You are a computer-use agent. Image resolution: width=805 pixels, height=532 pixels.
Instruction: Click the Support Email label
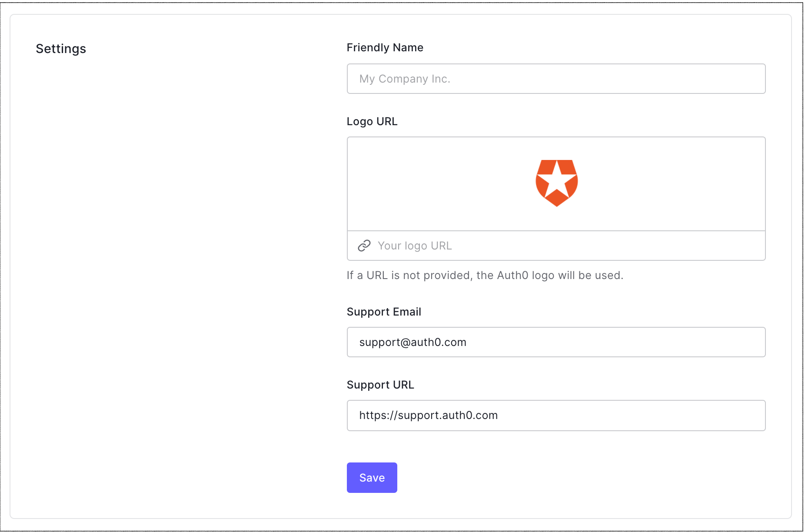384,312
